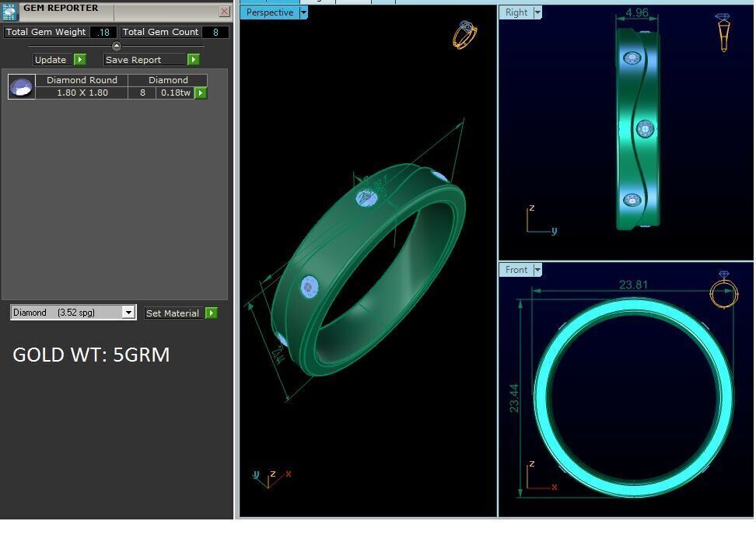
Task: Click the Diamond Round header cell
Action: tap(82, 80)
